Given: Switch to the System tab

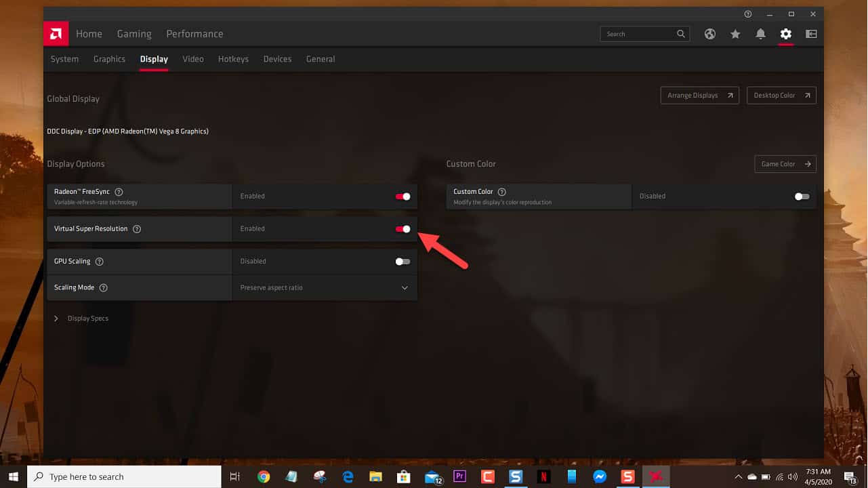Looking at the screenshot, I should point(64,59).
